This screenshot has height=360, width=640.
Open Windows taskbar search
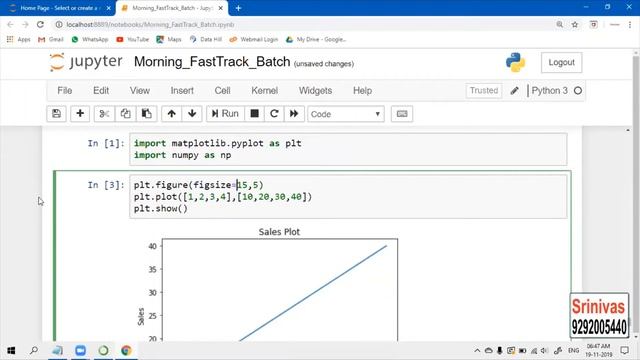(x=34, y=351)
